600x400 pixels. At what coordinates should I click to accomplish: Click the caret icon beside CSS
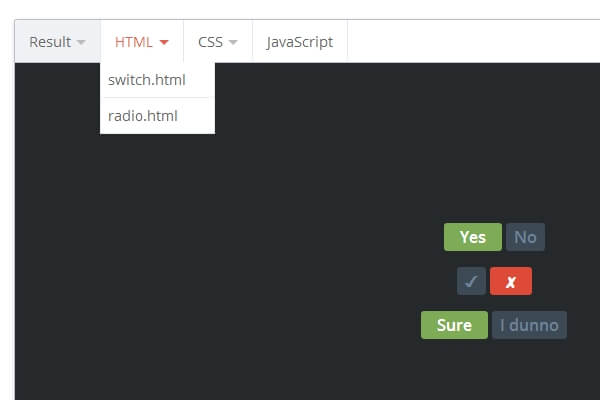click(x=233, y=42)
